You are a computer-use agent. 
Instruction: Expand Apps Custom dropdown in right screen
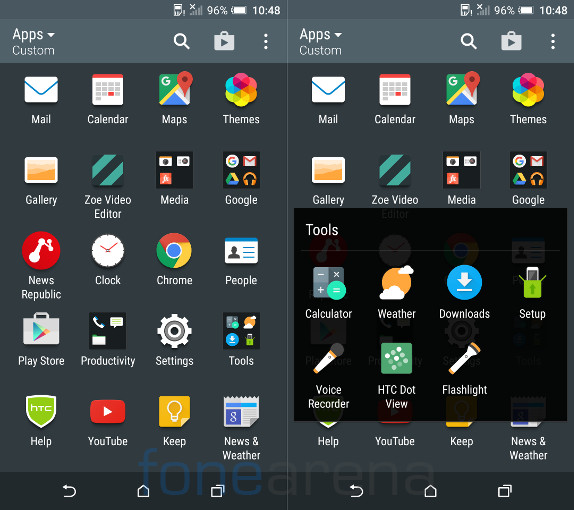tap(320, 41)
